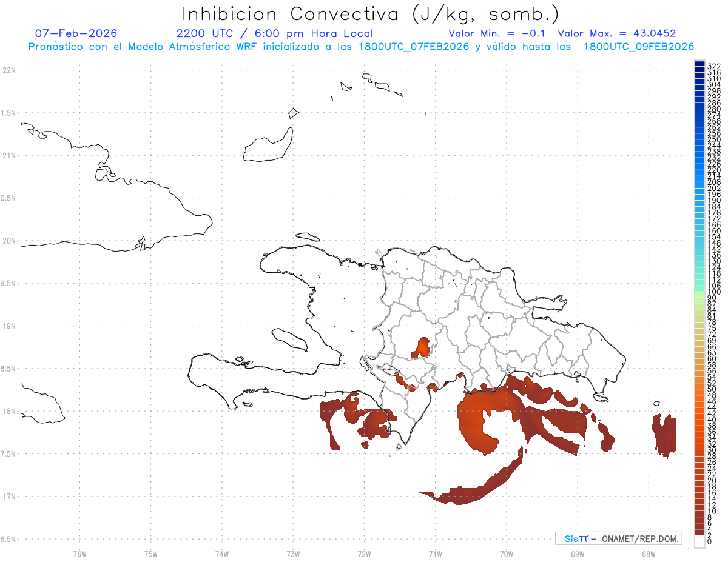Click the dark blue 322 swatch on the colorbar
This screenshot has width=728, height=562.
[x=699, y=64]
